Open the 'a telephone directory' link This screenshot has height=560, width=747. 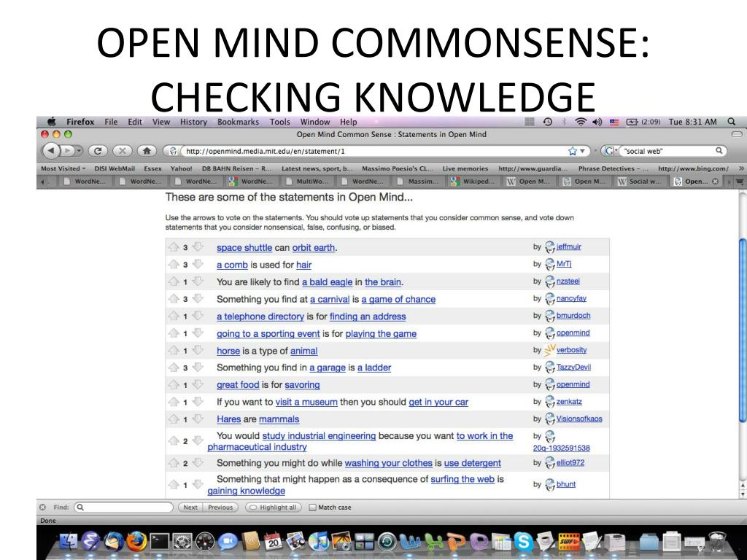click(260, 316)
